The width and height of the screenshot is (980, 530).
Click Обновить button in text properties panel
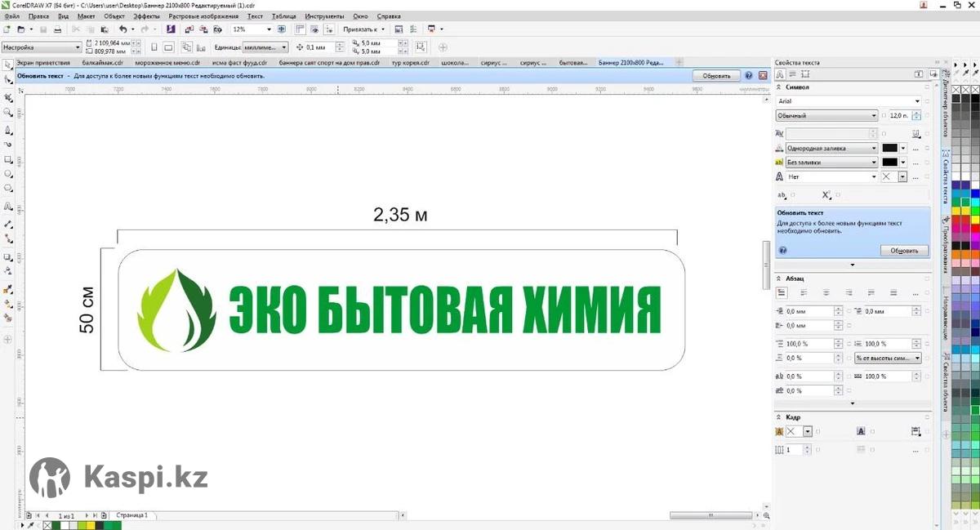(x=904, y=251)
